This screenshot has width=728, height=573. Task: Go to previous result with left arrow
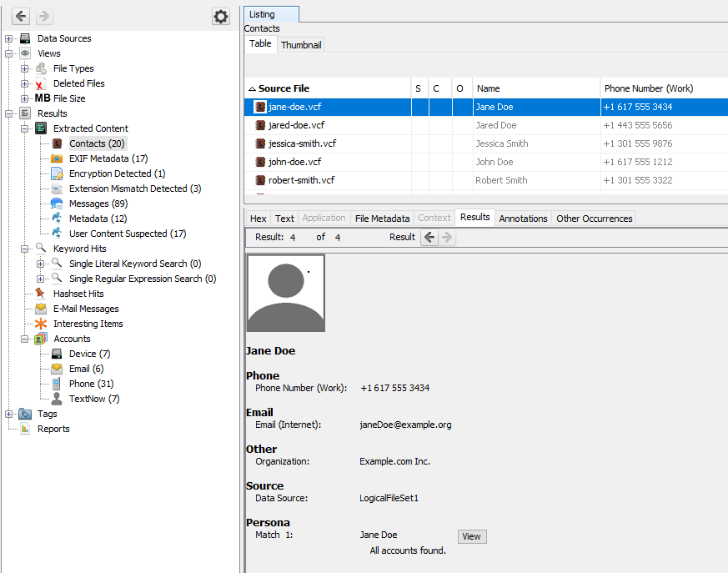429,238
